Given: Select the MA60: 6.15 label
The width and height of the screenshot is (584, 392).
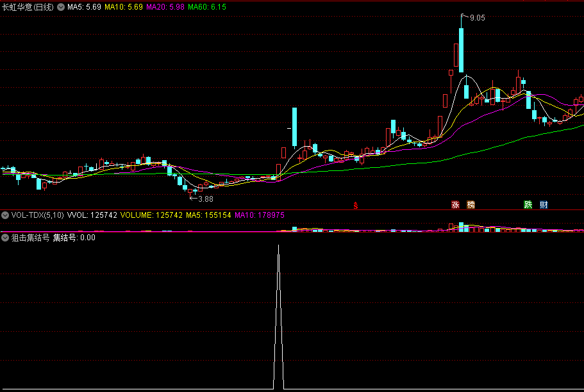Looking at the screenshot, I should click(x=207, y=7).
